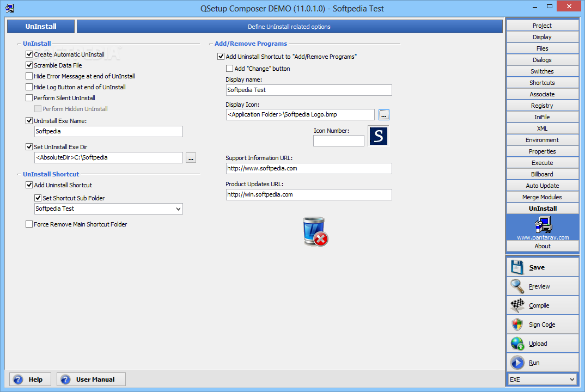
Task: Click the Softpedia S display icon preview
Action: (x=379, y=136)
